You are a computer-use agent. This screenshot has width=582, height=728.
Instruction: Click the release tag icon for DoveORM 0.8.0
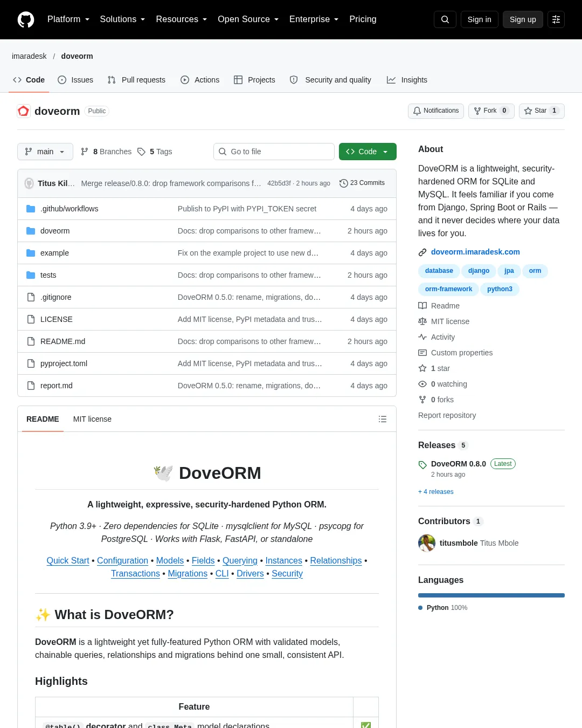pos(422,464)
